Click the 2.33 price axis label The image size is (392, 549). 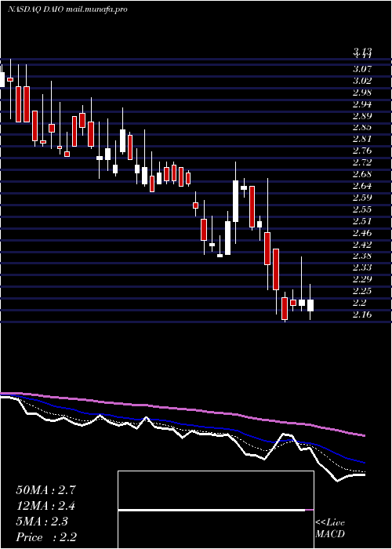362,267
